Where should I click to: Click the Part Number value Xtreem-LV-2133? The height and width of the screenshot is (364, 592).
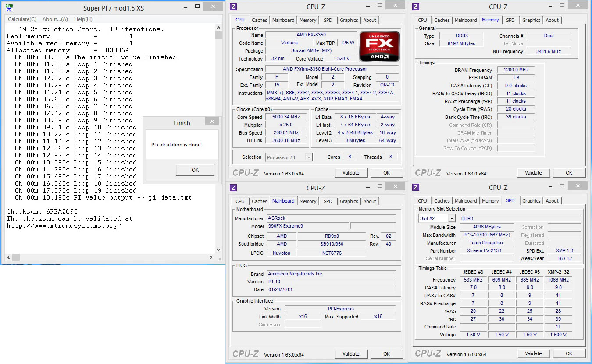point(487,251)
